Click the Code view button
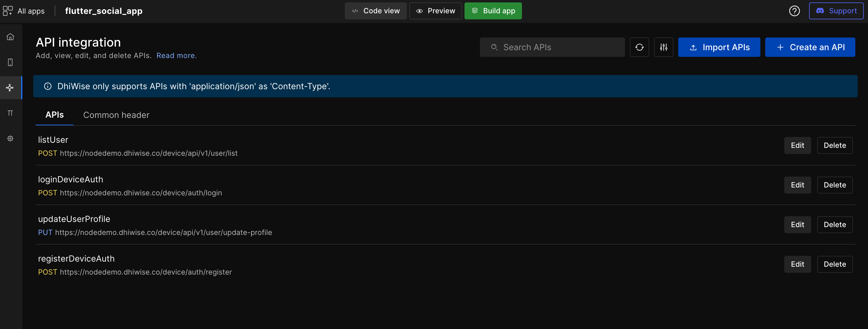This screenshot has height=329, width=868. point(375,11)
